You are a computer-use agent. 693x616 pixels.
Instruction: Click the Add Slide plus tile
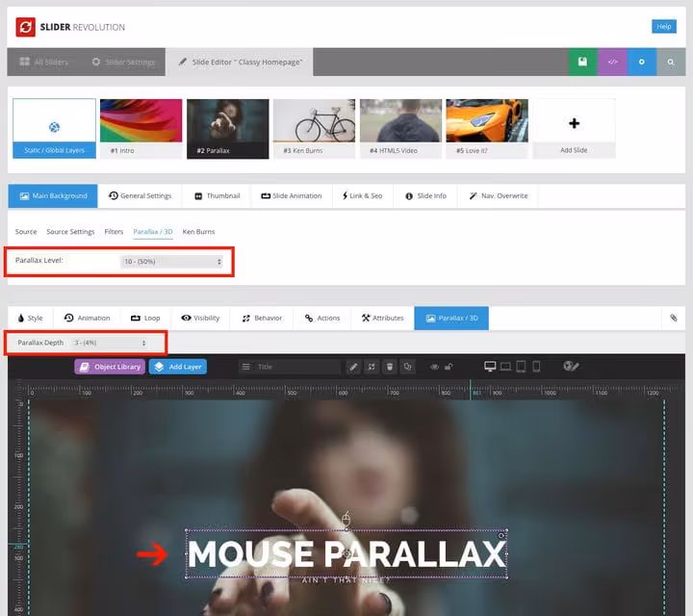click(x=574, y=128)
